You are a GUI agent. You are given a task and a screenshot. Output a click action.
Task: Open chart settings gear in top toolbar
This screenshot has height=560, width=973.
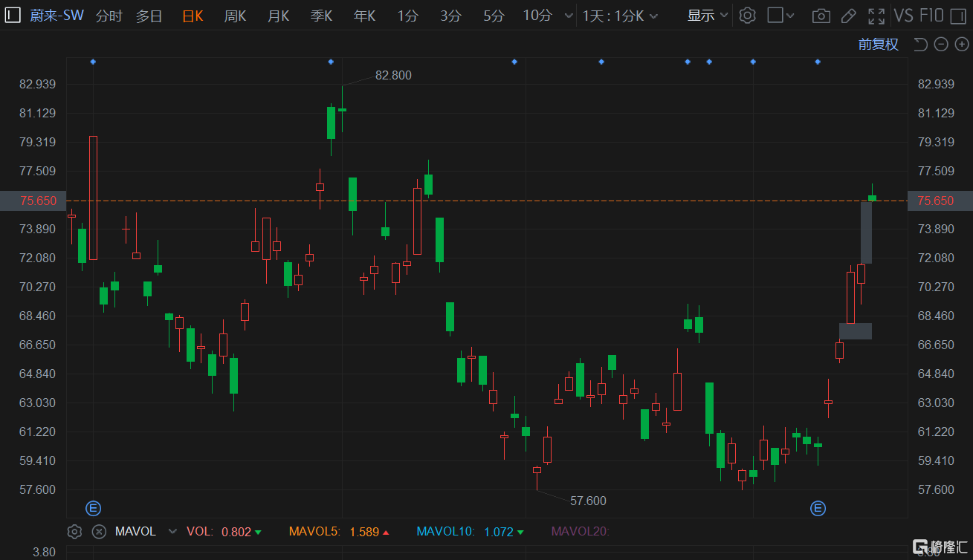pyautogui.click(x=748, y=16)
